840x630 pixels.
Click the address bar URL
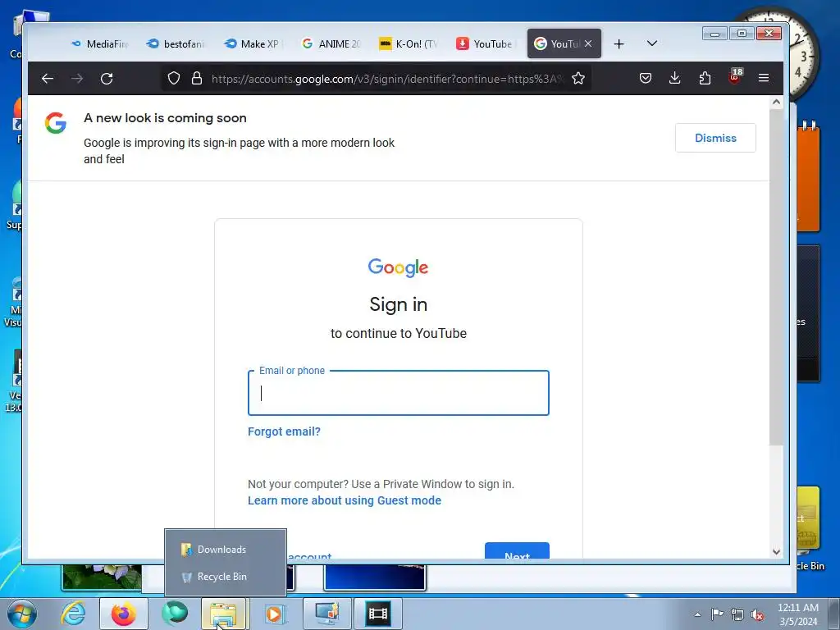pyautogui.click(x=387, y=79)
